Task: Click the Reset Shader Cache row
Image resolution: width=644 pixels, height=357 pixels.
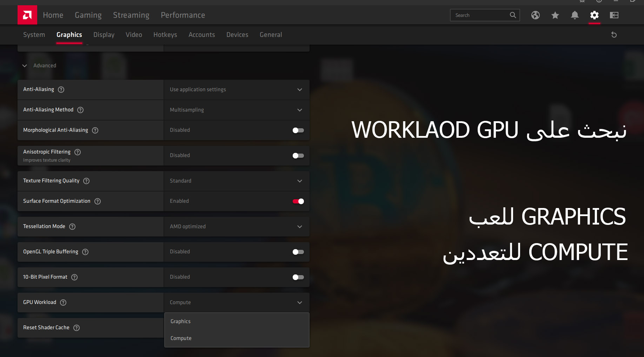Action: coord(91,328)
